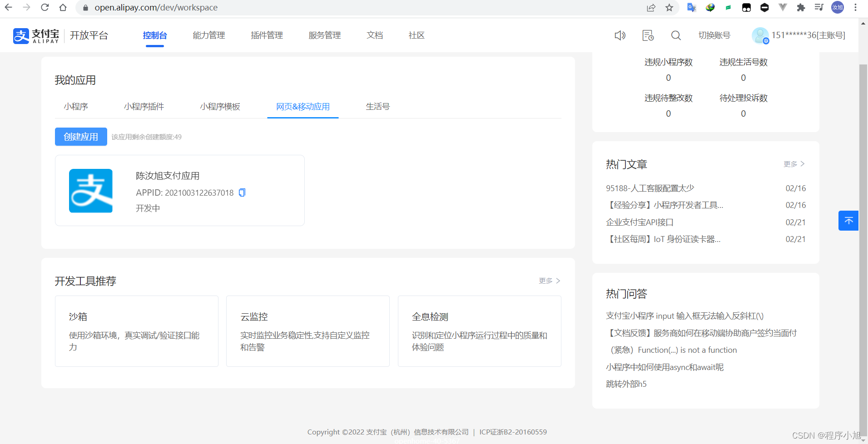The width and height of the screenshot is (868, 444).
Task: Click the back-to-top arrow button
Action: 848,221
